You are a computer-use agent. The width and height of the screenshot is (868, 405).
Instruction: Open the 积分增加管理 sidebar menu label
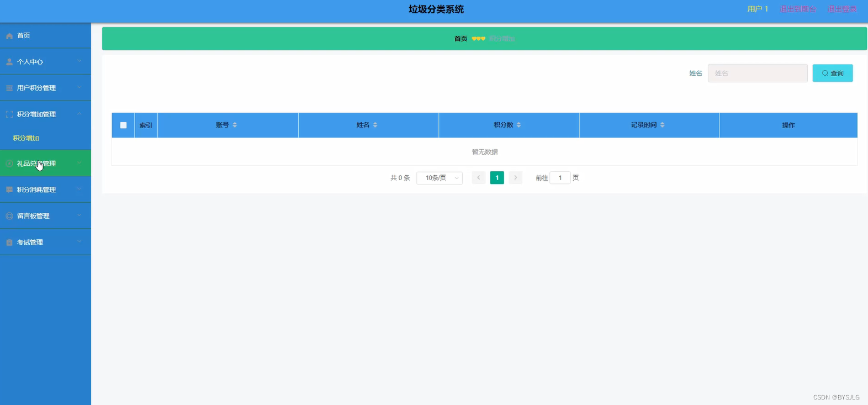pyautogui.click(x=36, y=114)
